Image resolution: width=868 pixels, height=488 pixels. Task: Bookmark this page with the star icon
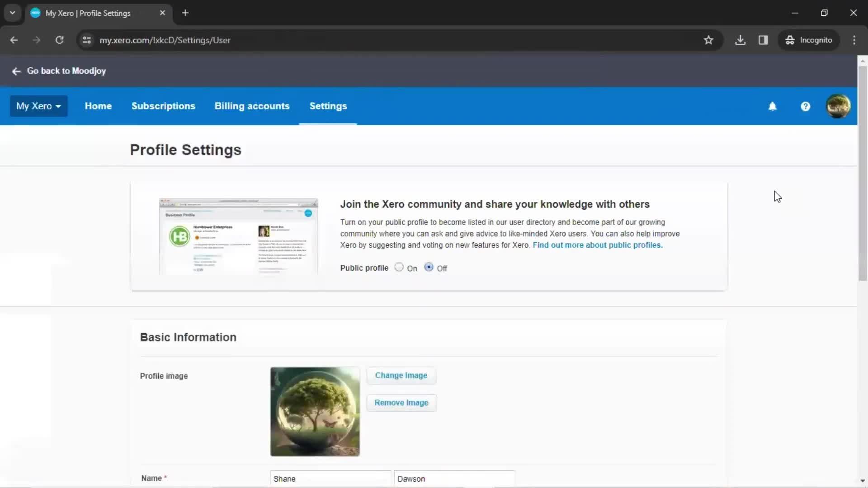point(708,40)
